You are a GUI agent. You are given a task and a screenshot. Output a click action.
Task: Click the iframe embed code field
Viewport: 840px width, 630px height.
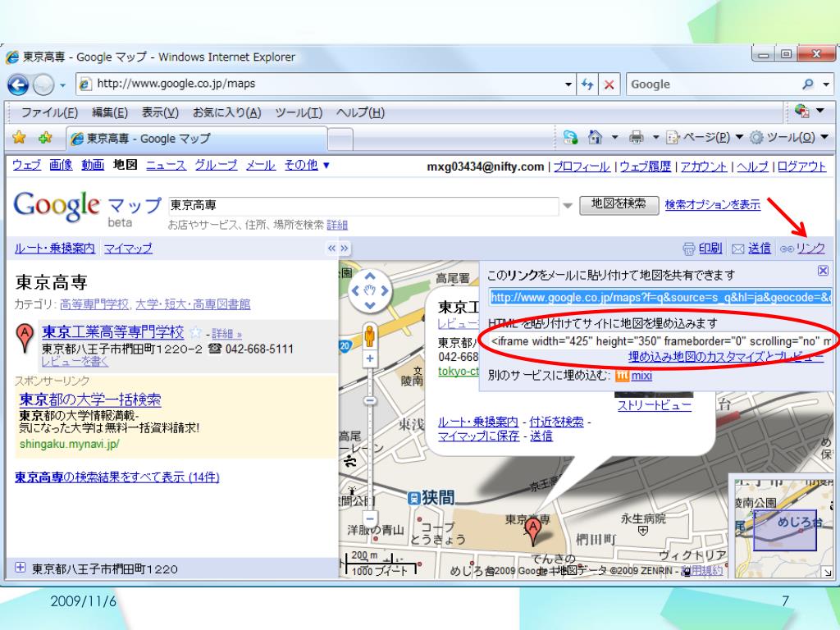[x=660, y=341]
